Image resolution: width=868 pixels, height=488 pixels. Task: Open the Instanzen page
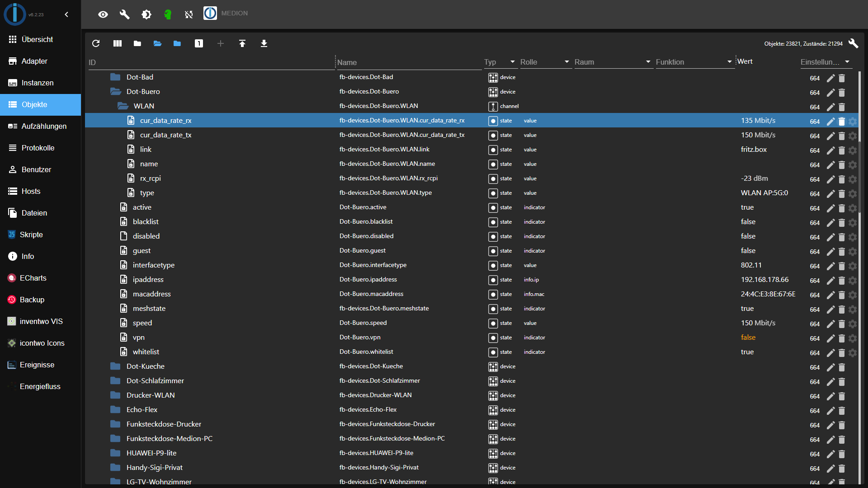tap(40, 83)
